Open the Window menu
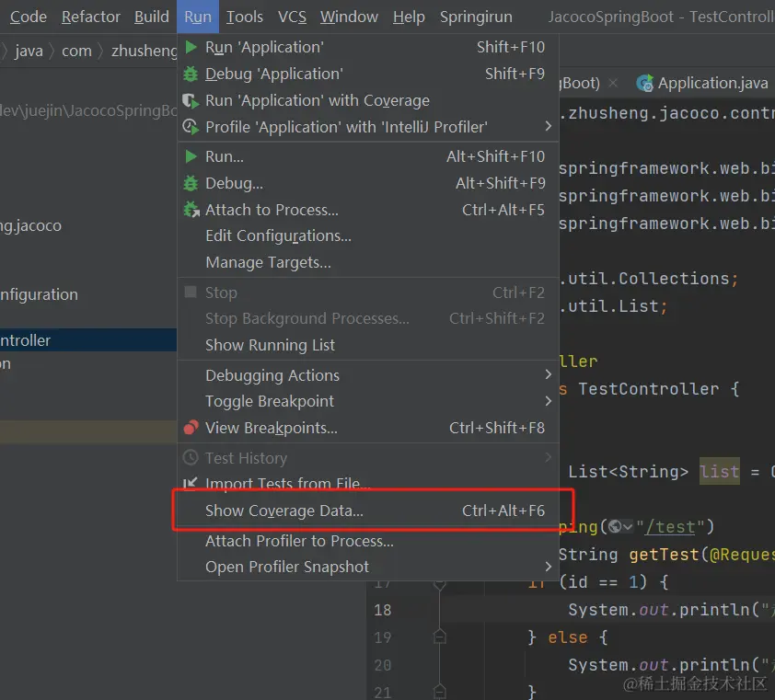Screen dimensions: 775x700 pyautogui.click(x=349, y=17)
